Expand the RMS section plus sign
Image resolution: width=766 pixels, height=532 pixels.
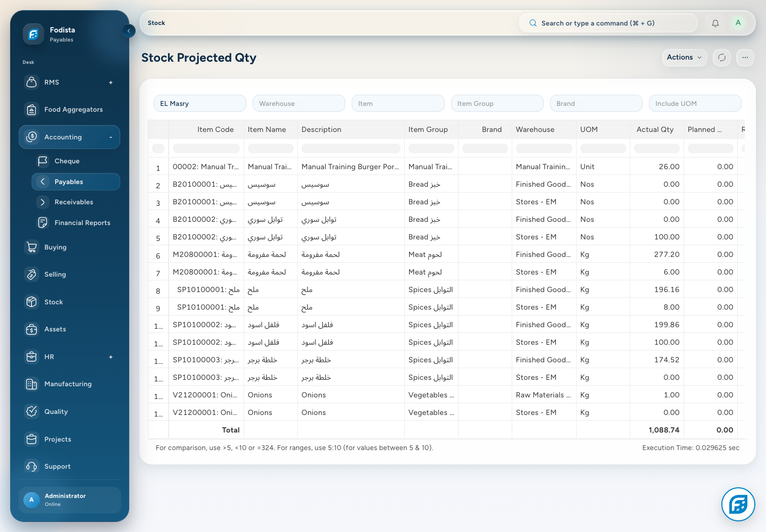tap(111, 82)
